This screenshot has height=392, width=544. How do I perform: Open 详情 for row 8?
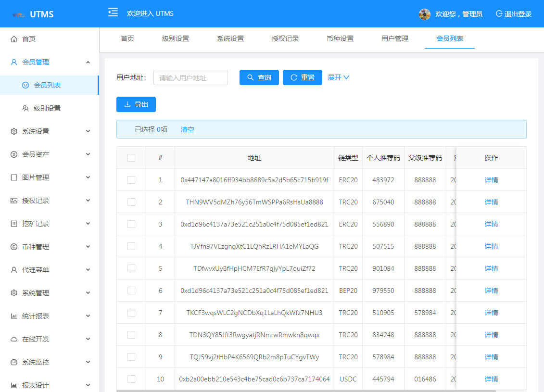(x=491, y=335)
